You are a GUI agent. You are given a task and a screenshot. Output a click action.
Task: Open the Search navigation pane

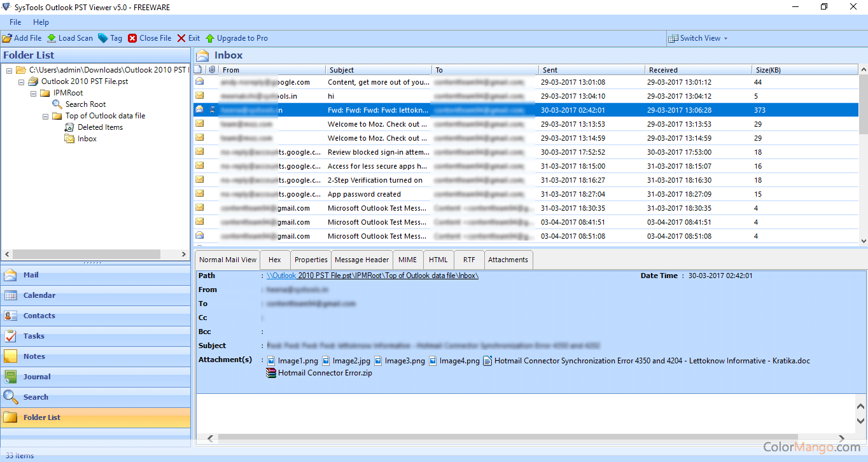click(95, 397)
